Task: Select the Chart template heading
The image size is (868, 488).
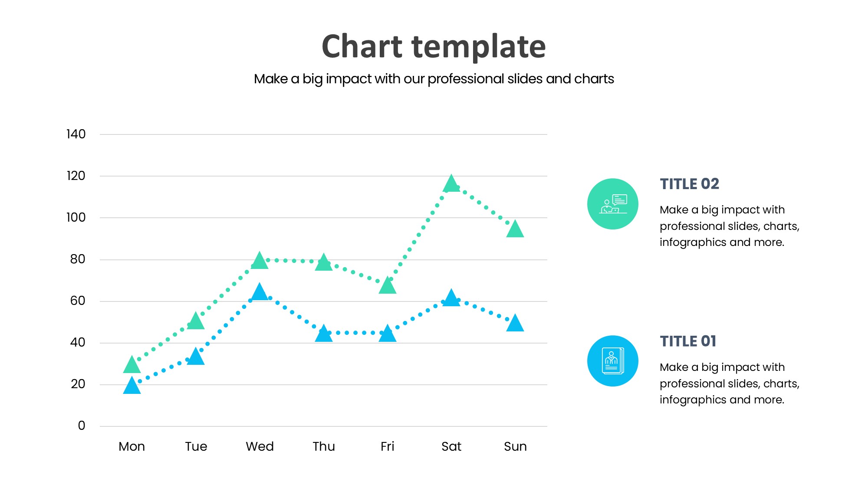Action: click(434, 46)
